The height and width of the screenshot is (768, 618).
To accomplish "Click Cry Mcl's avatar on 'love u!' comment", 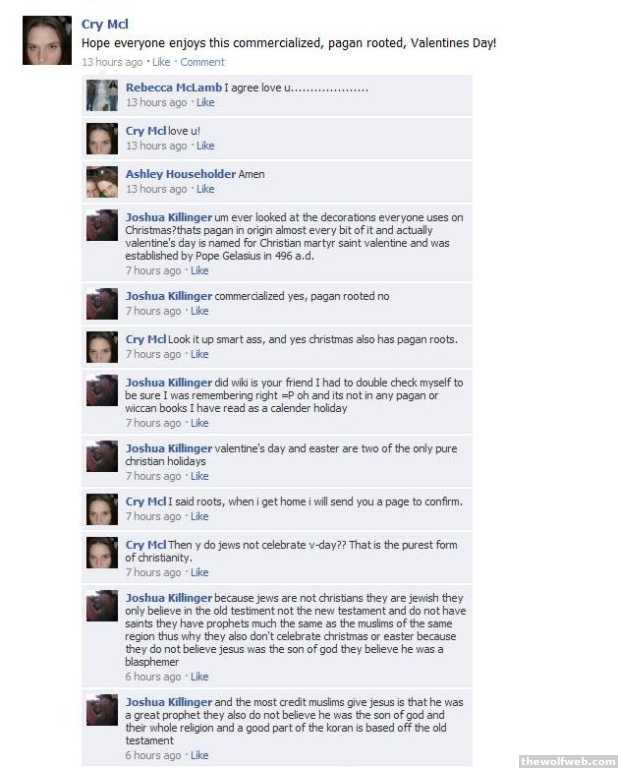I will 102,139.
